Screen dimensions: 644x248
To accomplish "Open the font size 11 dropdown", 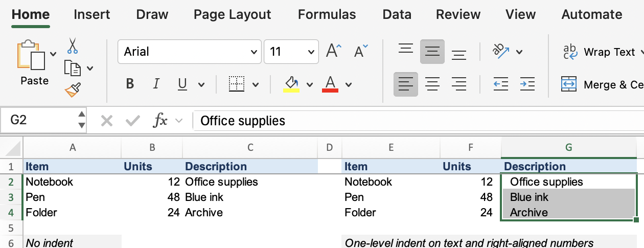I will [x=311, y=52].
